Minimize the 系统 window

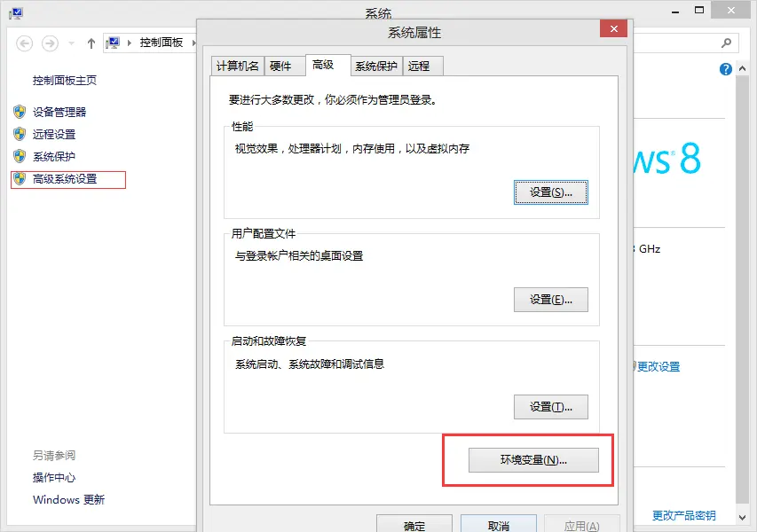(x=675, y=11)
